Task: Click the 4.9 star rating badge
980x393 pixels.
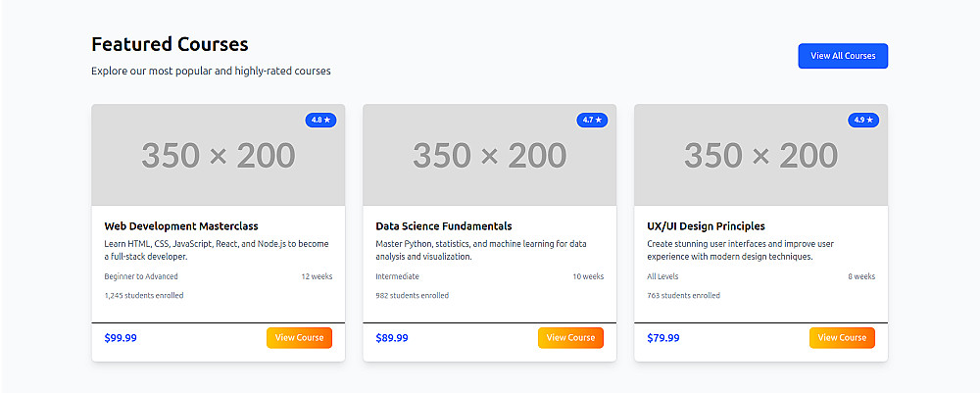Action: 864,120
